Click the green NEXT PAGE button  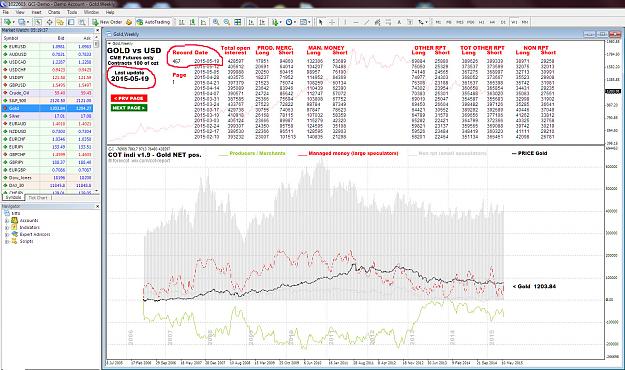coord(129,108)
